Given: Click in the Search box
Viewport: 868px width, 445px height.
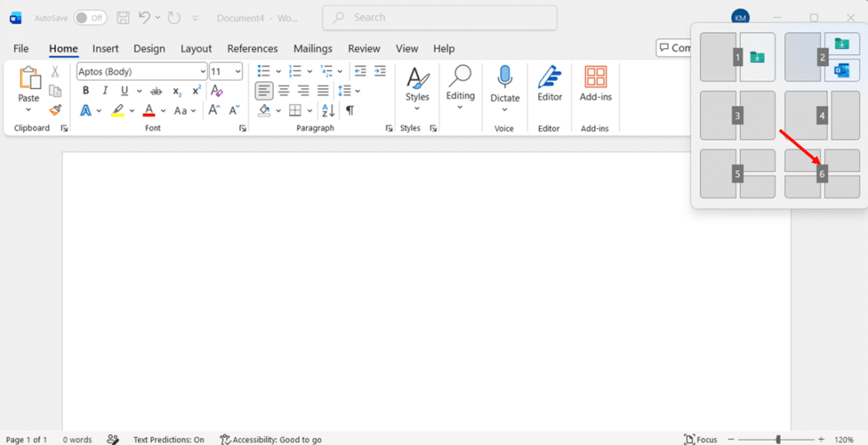Looking at the screenshot, I should click(x=440, y=18).
